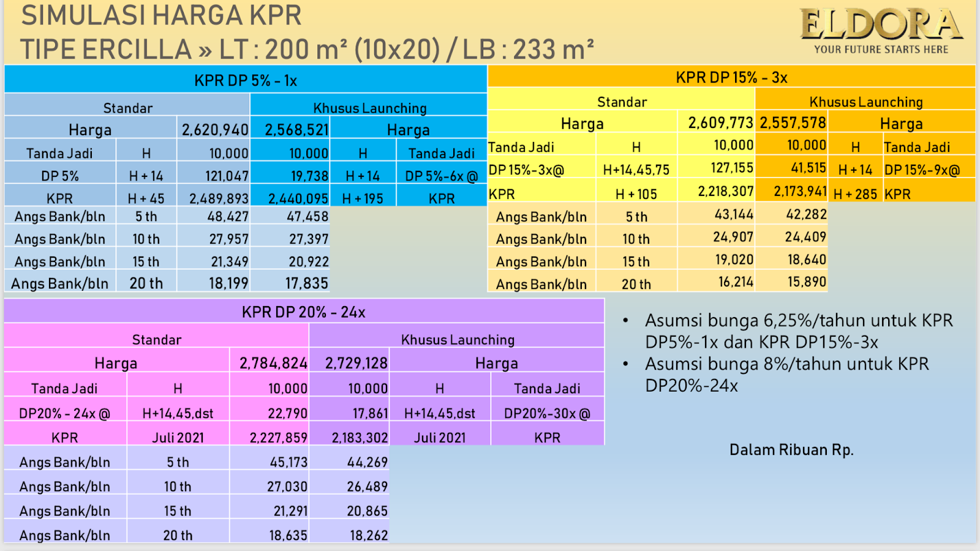Click the launching price 2,568,521
The width and height of the screenshot is (980, 551).
coord(296,130)
